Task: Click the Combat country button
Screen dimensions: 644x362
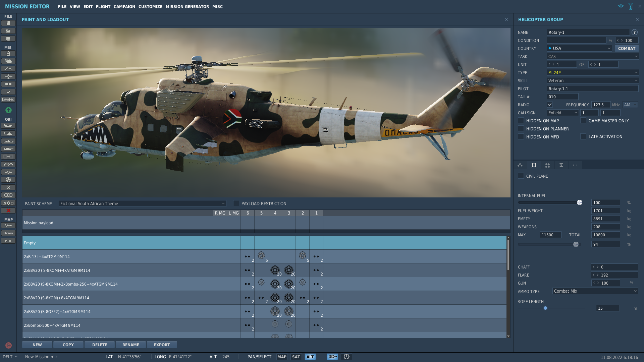Action: coord(627,48)
